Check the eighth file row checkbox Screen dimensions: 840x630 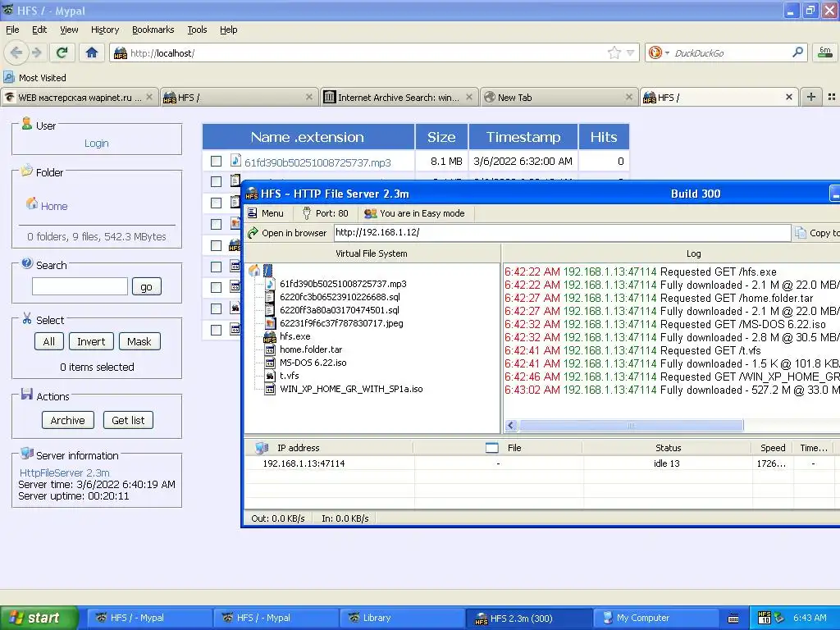(x=216, y=308)
